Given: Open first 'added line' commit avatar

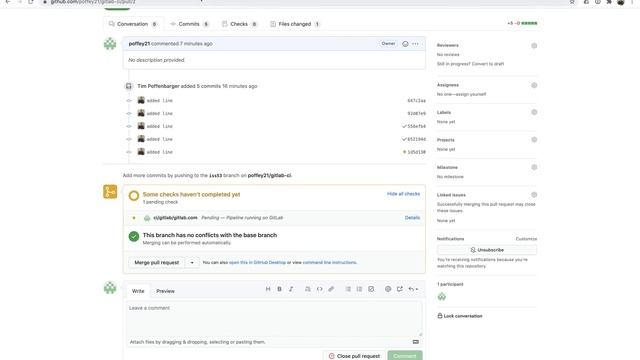Looking at the screenshot, I should [x=141, y=100].
